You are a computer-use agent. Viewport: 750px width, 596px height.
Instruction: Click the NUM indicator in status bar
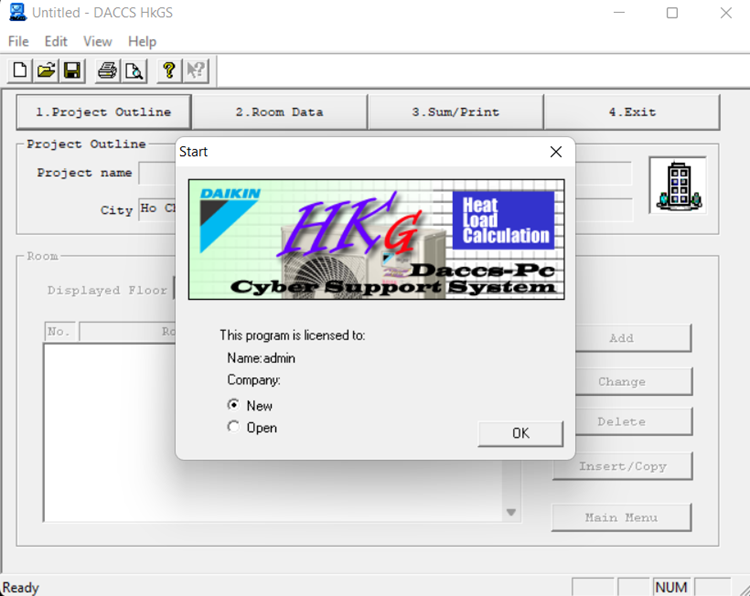[672, 587]
